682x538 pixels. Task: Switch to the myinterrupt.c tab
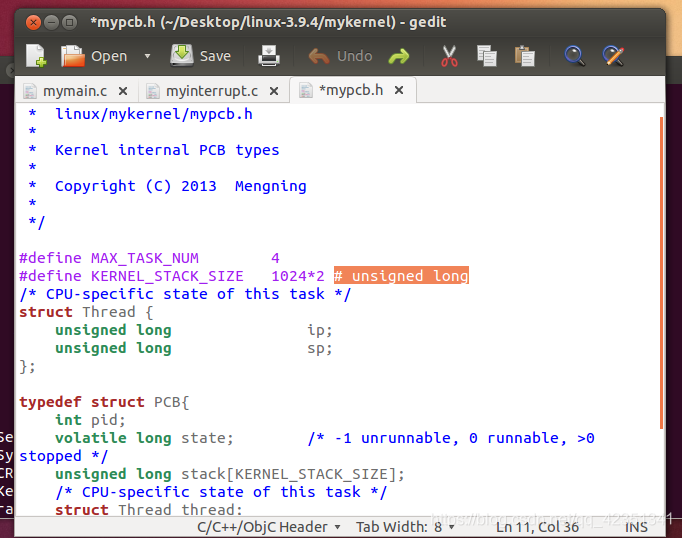(x=212, y=91)
